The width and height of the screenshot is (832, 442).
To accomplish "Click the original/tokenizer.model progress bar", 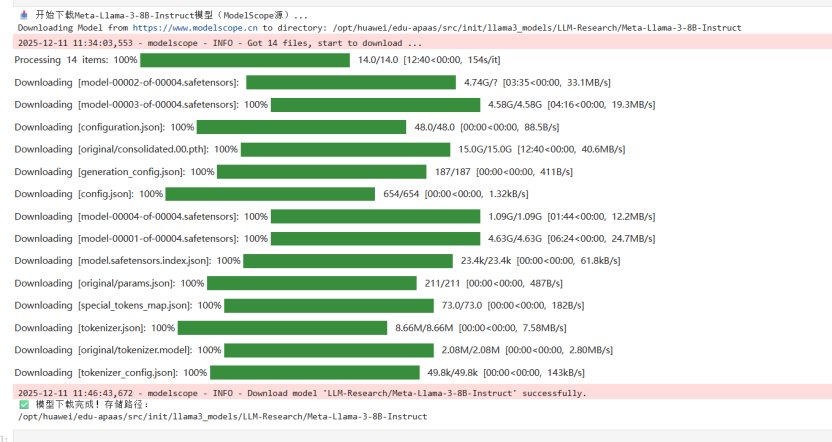I will tap(329, 350).
